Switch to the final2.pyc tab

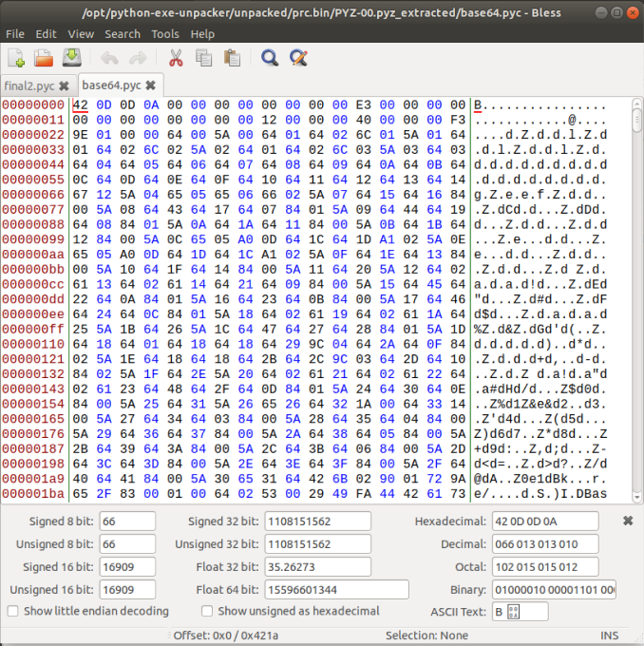(29, 85)
